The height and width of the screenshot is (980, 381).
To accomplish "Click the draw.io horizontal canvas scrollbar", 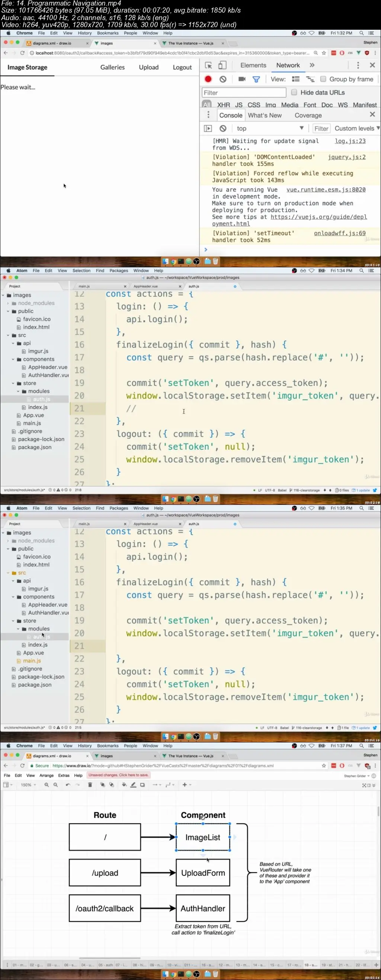I will point(111,958).
